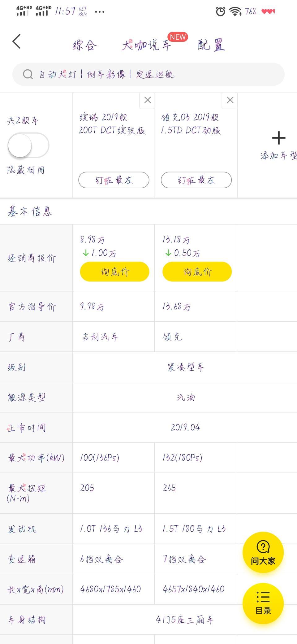Pin 领克03 column with 钉在最左

[196, 180]
